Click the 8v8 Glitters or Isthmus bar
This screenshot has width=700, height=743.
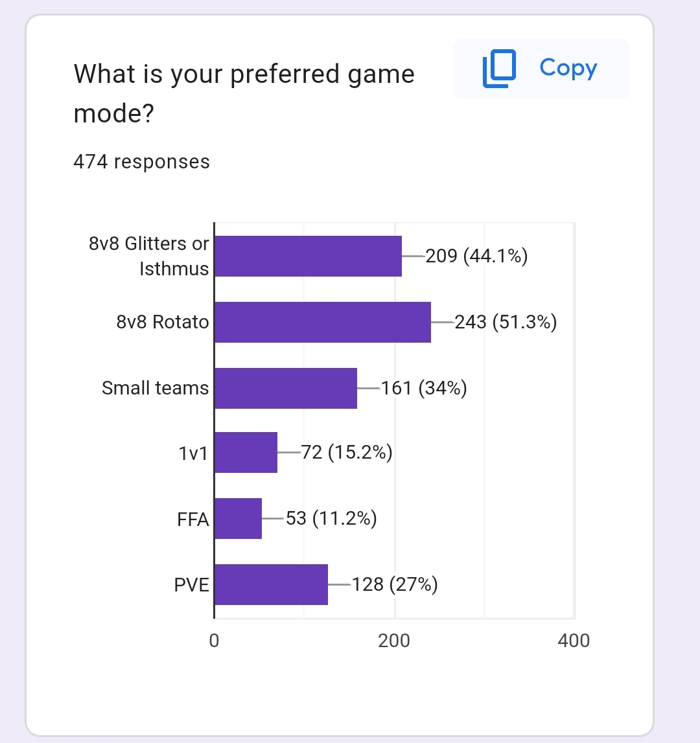(308, 257)
